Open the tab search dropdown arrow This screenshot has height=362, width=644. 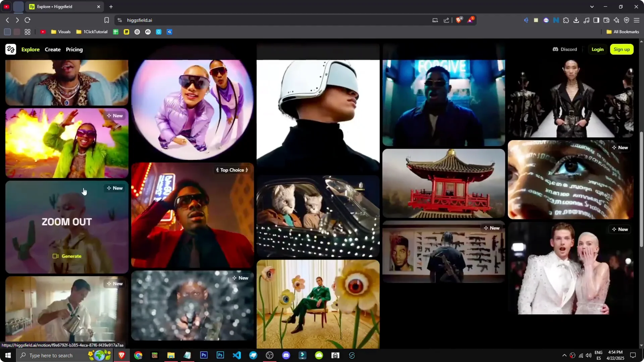[x=592, y=6]
